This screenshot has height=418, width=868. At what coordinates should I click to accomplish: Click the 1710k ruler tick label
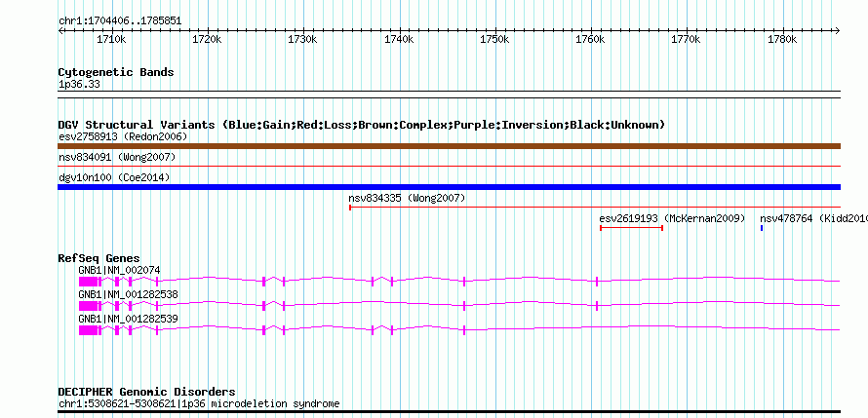tap(111, 40)
